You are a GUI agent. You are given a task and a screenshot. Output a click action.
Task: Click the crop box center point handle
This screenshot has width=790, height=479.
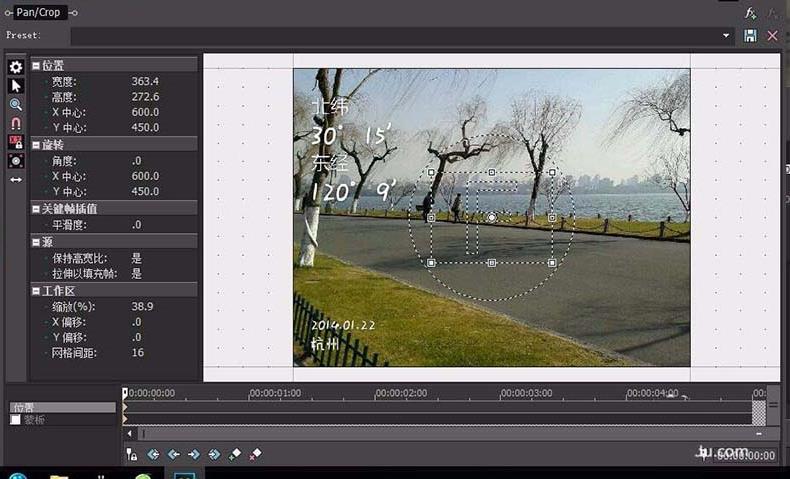(492, 218)
